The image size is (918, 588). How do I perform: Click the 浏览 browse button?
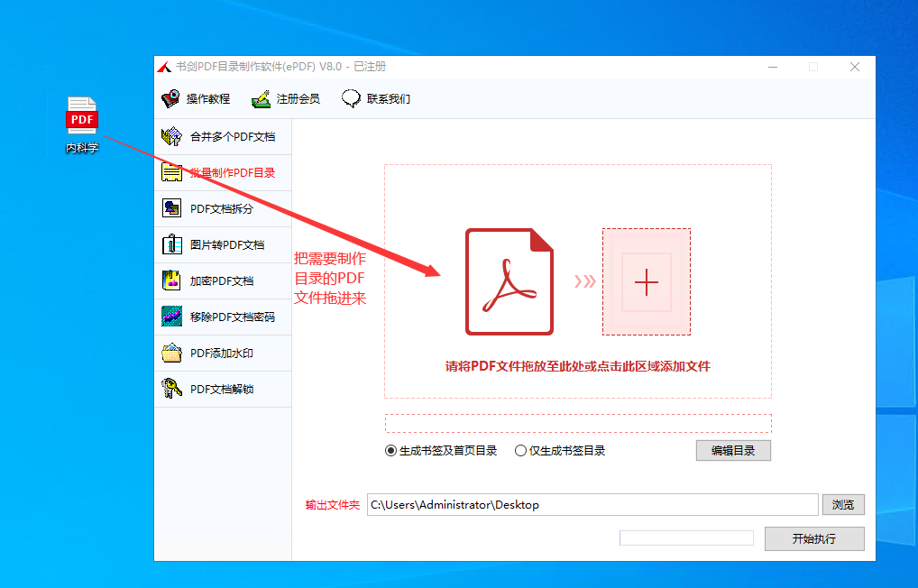pos(843,504)
